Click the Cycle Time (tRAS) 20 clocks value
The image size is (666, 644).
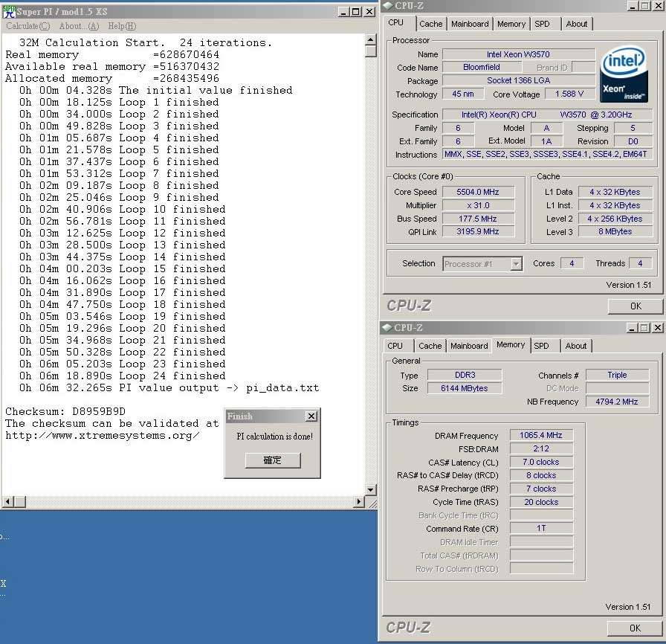click(x=541, y=502)
